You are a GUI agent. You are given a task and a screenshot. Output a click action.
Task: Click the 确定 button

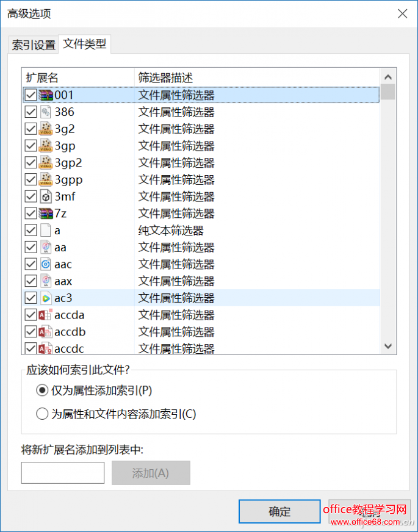pos(279,511)
